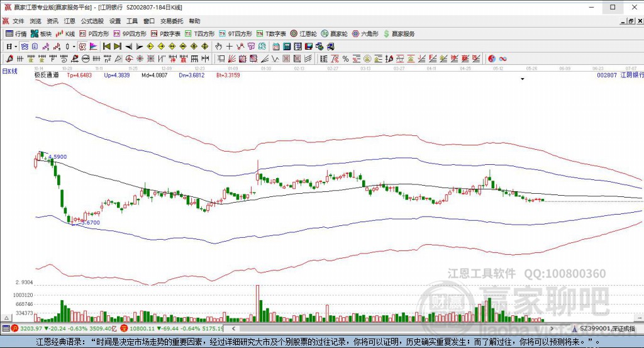This screenshot has height=348, width=644.
Task: Click the Dn=3.6812 value
Action: pos(191,75)
